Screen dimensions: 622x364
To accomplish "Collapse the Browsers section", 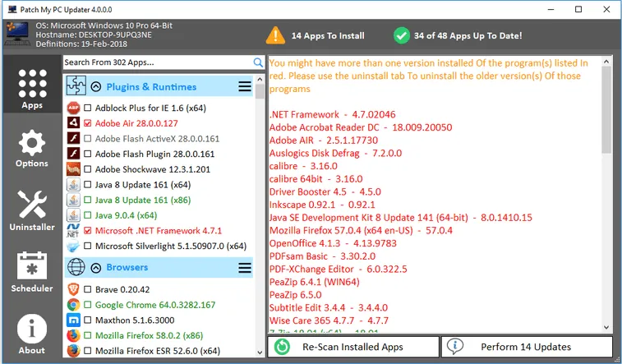I will tap(96, 268).
